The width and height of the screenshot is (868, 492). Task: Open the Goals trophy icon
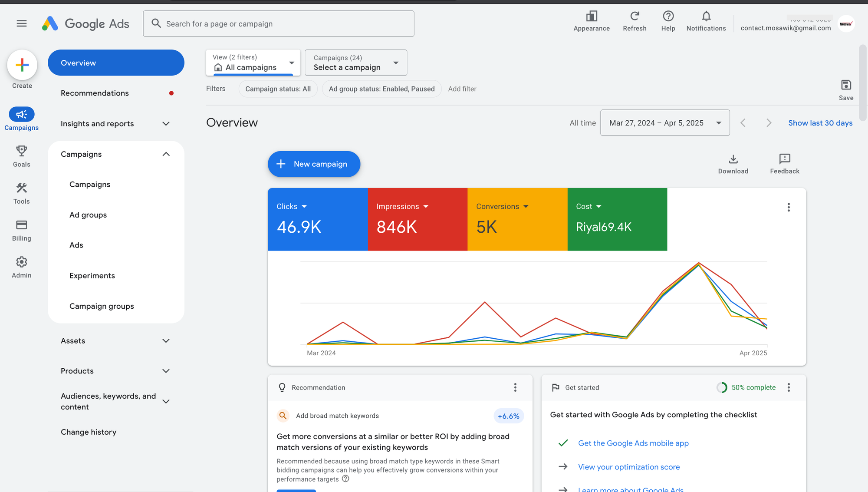(22, 151)
